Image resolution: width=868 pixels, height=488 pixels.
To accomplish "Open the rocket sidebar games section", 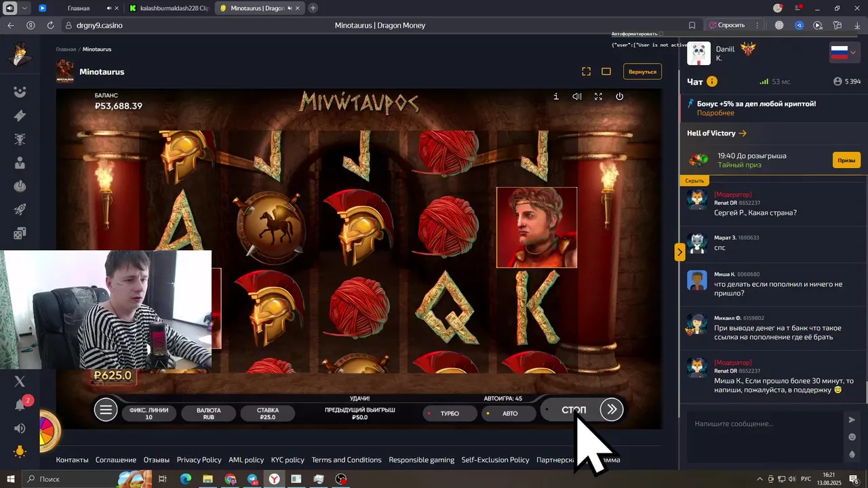I will point(20,209).
